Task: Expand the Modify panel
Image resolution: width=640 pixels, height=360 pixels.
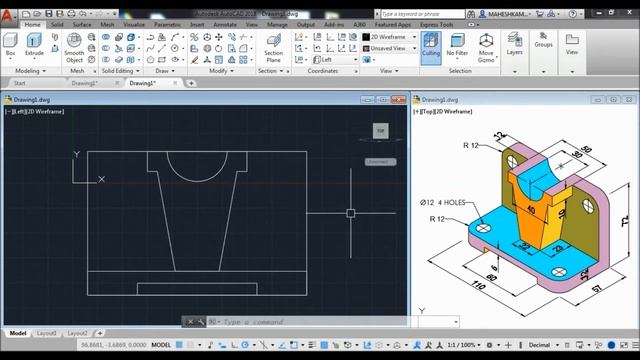Action: [x=221, y=71]
